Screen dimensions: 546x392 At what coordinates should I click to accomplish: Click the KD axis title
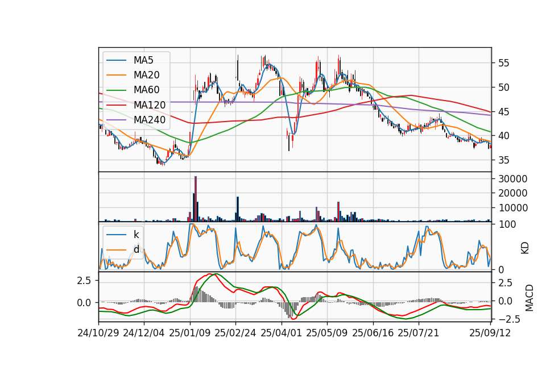coord(525,248)
